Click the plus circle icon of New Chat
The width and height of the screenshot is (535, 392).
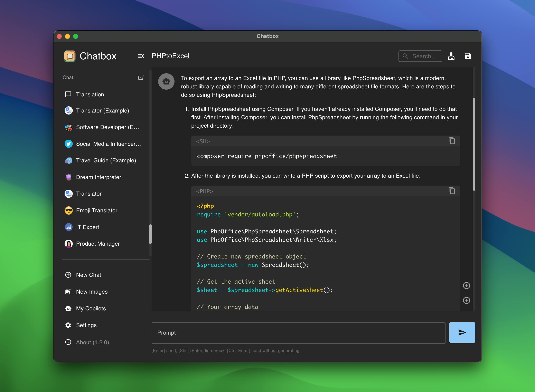[x=68, y=275]
